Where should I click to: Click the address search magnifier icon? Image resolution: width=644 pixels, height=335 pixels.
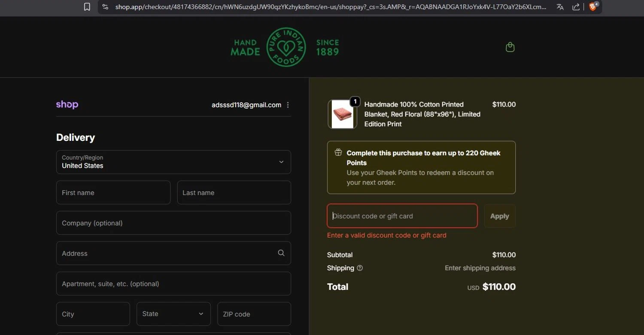click(x=281, y=253)
